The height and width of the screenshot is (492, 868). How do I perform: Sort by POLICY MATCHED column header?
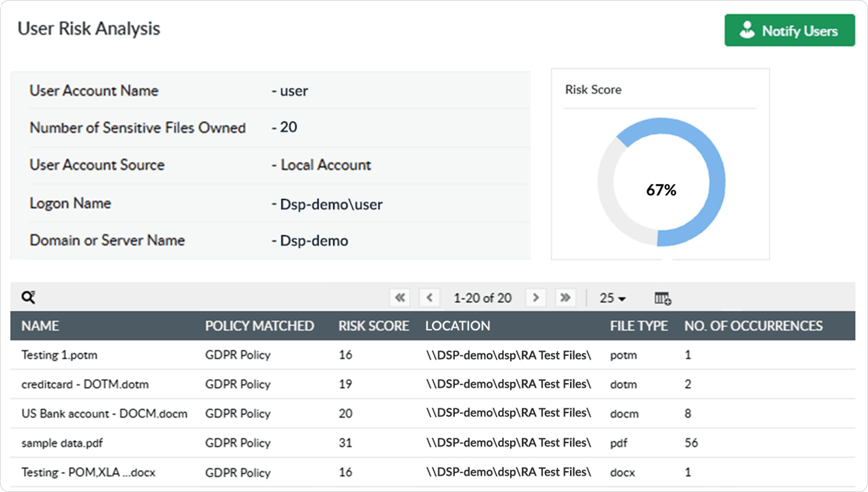(x=259, y=326)
